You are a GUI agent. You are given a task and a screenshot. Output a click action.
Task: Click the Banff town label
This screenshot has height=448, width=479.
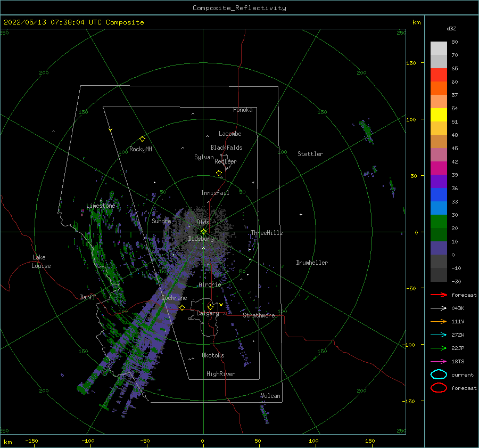tap(88, 297)
